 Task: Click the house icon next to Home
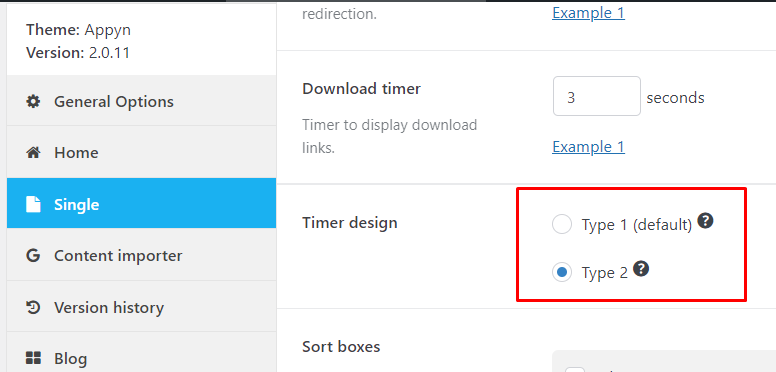33,153
